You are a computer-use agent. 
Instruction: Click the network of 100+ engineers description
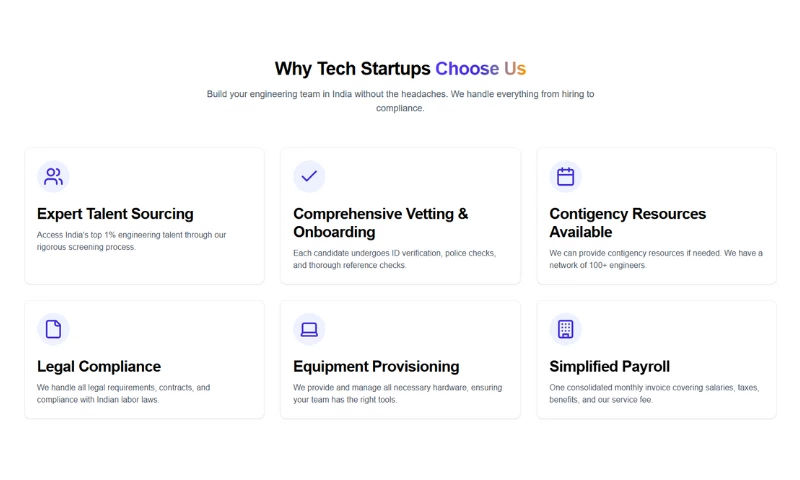[655, 259]
